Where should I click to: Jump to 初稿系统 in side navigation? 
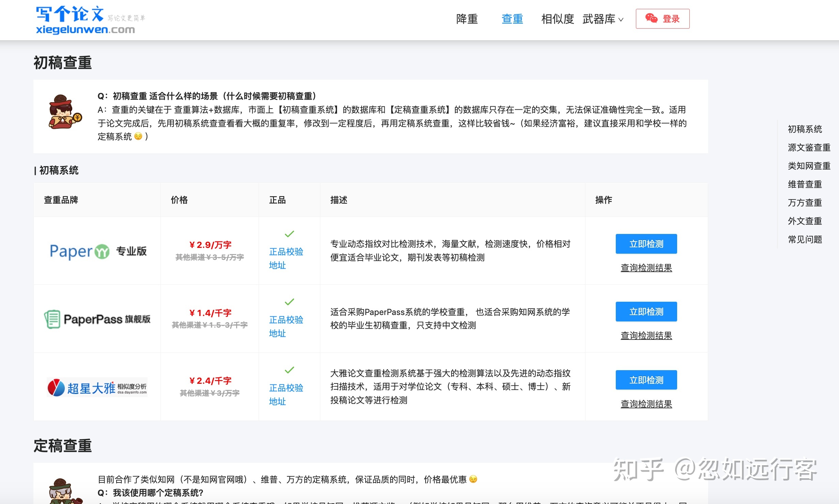[x=805, y=129]
